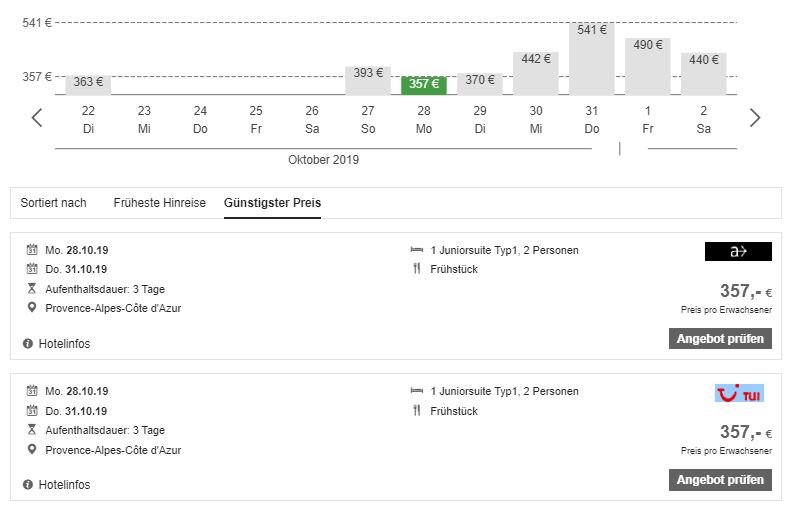Pick the 393 € bar for Sunday 27
This screenshot has width=792, height=508.
[x=368, y=80]
